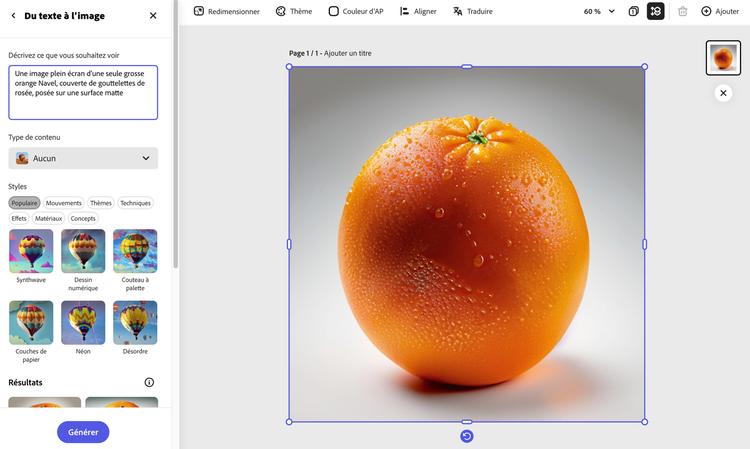Select the Thèmes style filter
This screenshot has width=750, height=449.
coord(101,203)
